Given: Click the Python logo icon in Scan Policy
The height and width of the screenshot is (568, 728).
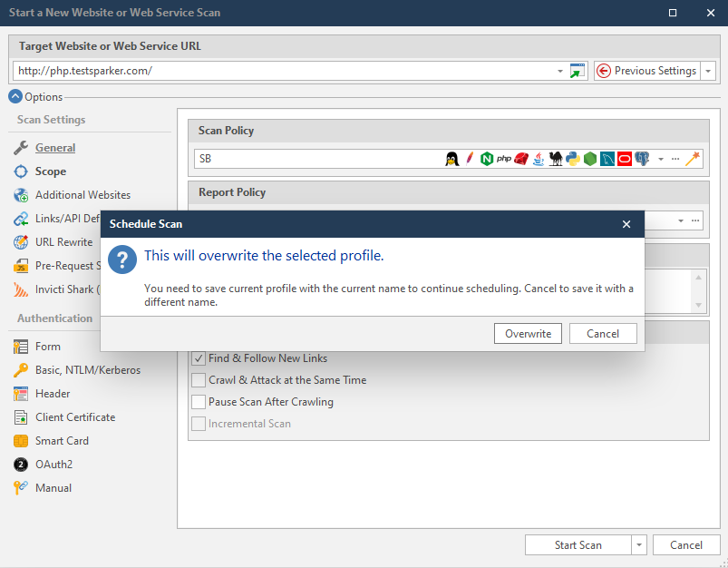Looking at the screenshot, I should pos(572,159).
